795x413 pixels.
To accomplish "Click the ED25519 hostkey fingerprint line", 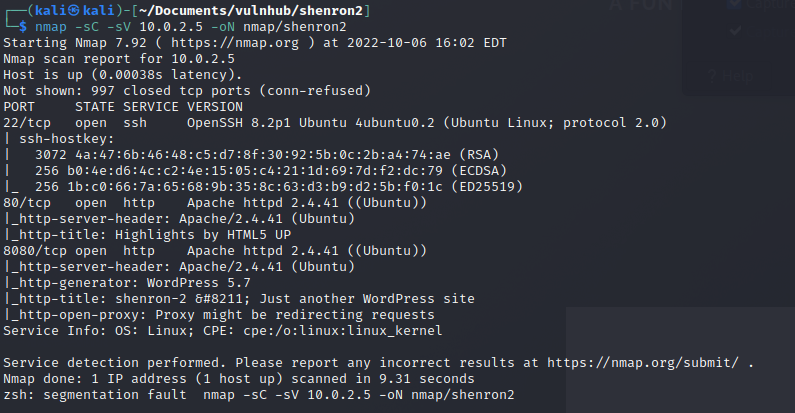I will click(279, 186).
